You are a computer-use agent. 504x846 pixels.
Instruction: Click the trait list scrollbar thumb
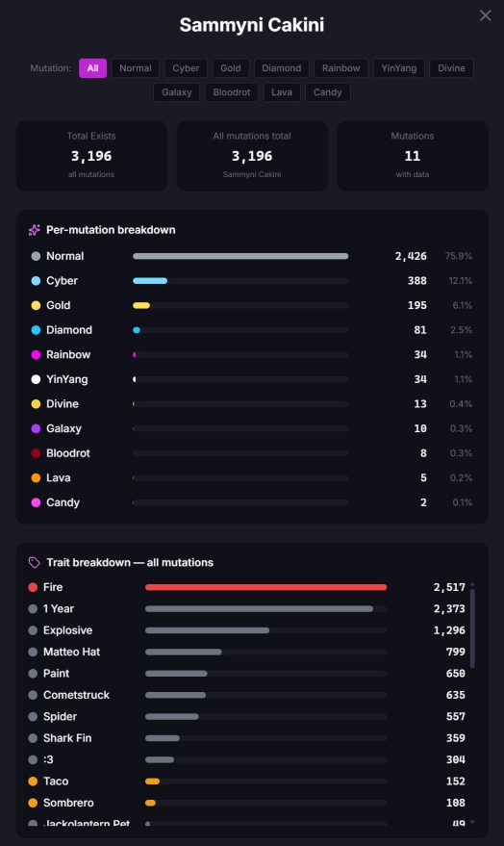[472, 628]
